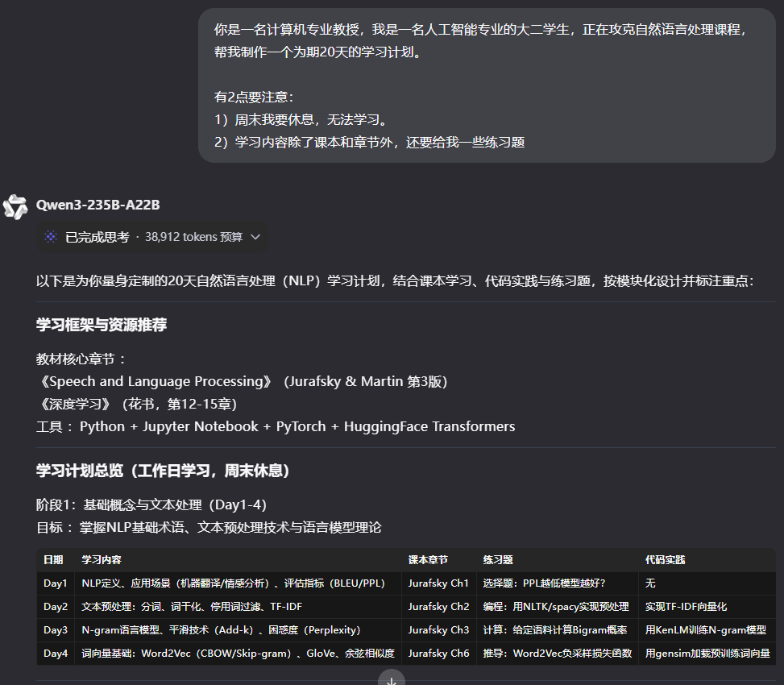Click the PPL越低模型越好 exercise cell
The height and width of the screenshot is (685, 784).
(558, 583)
